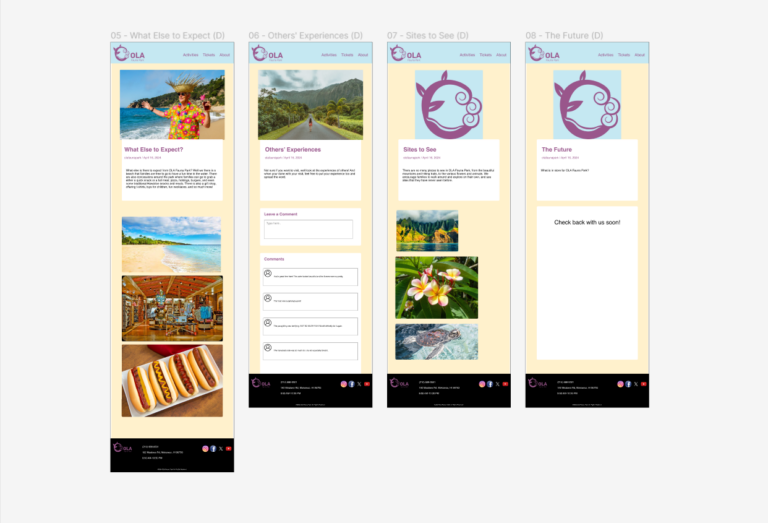
Task: Click Tickets nav link in frame 06
Action: click(x=347, y=55)
